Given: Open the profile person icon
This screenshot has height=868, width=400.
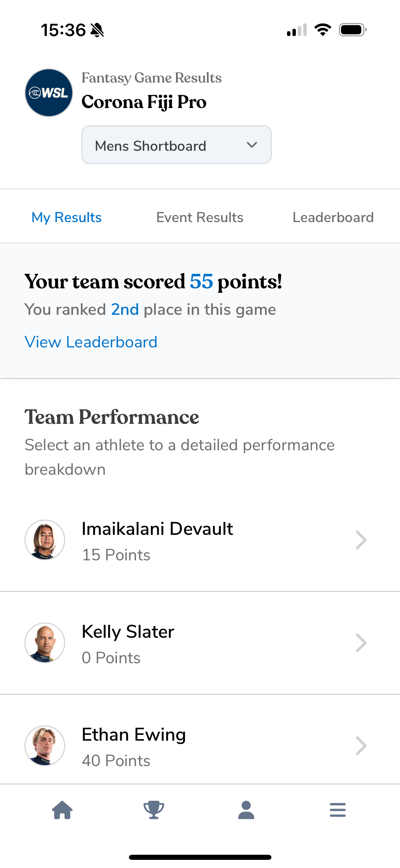Looking at the screenshot, I should (x=246, y=810).
